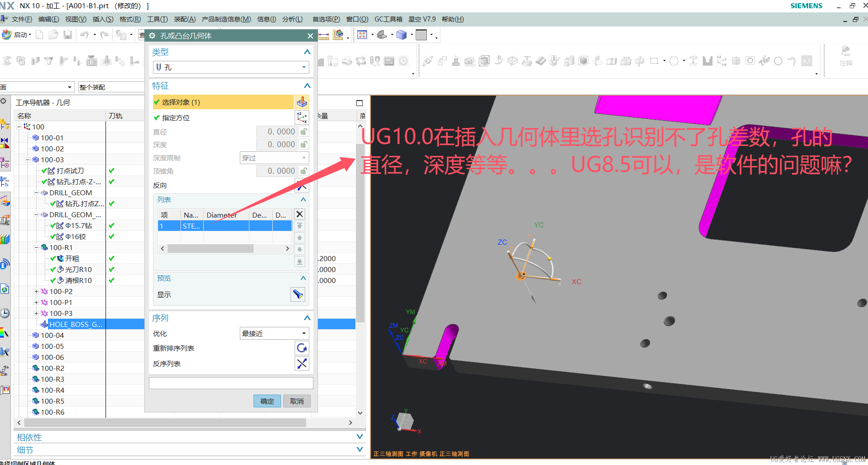Open the 帮助(H) menu

click(453, 19)
